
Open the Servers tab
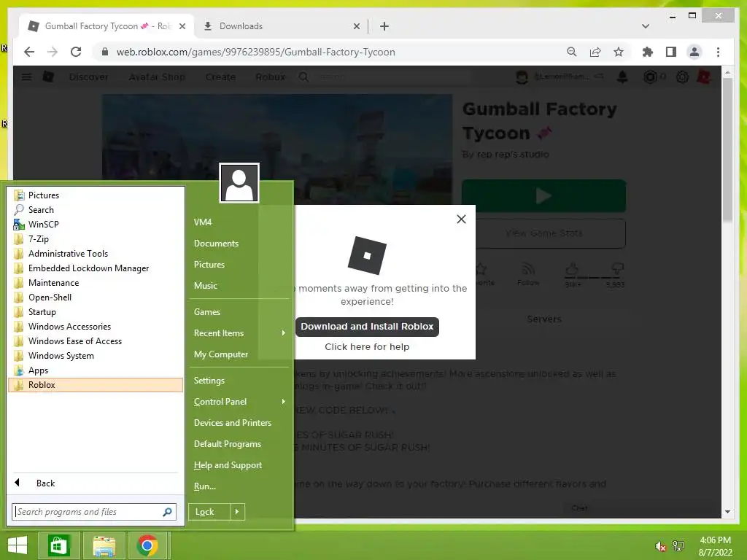tap(544, 319)
